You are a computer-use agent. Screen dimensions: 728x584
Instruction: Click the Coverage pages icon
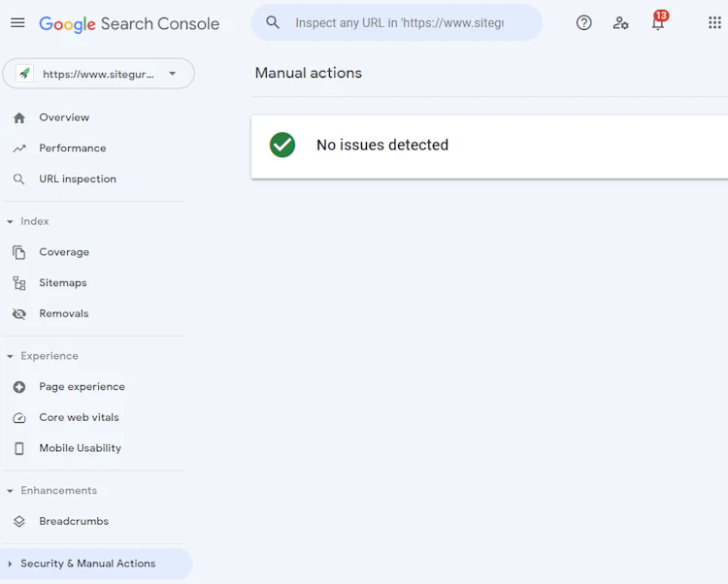(x=19, y=252)
